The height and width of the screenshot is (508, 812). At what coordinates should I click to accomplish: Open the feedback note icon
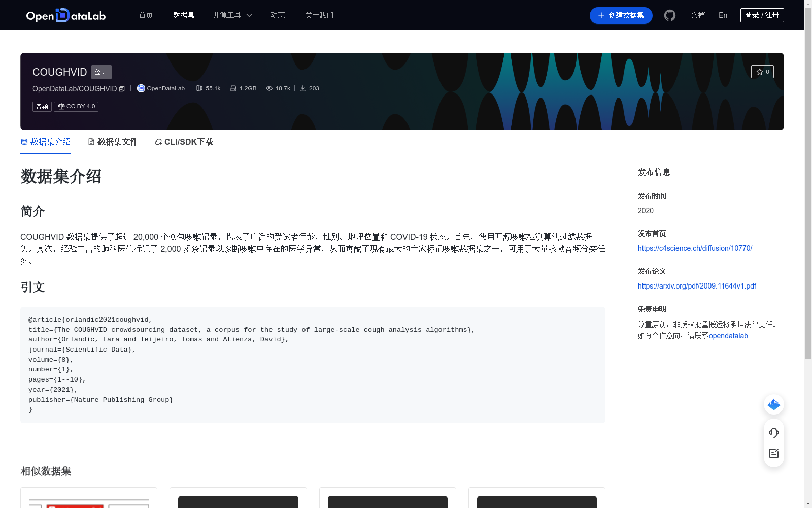click(774, 453)
